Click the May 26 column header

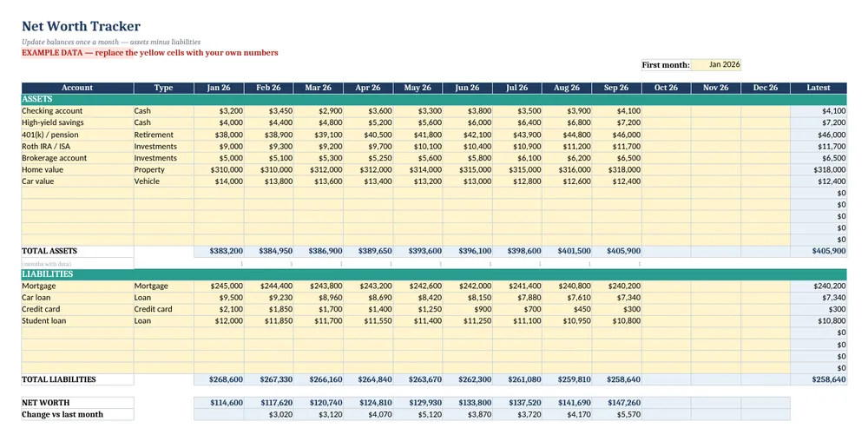point(418,88)
